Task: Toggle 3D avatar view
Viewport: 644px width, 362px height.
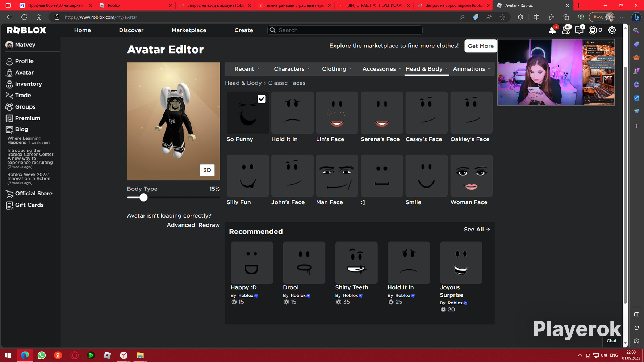Action: [207, 170]
